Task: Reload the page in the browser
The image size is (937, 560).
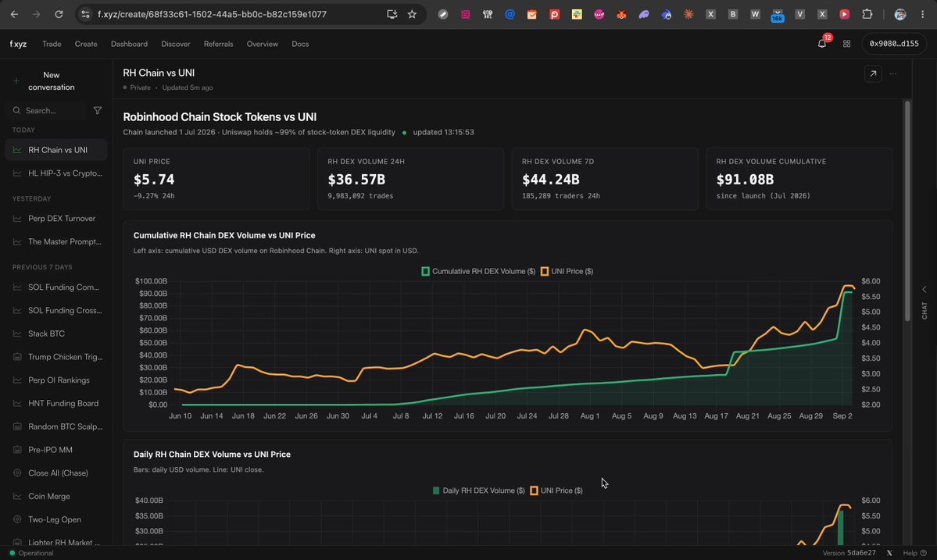Action: [59, 14]
